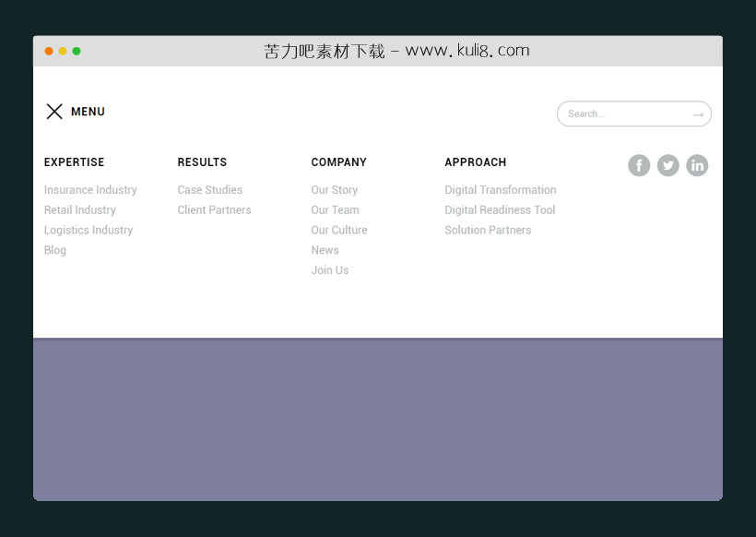This screenshot has width=756, height=537.
Task: Visit the Our Culture link
Action: (339, 231)
